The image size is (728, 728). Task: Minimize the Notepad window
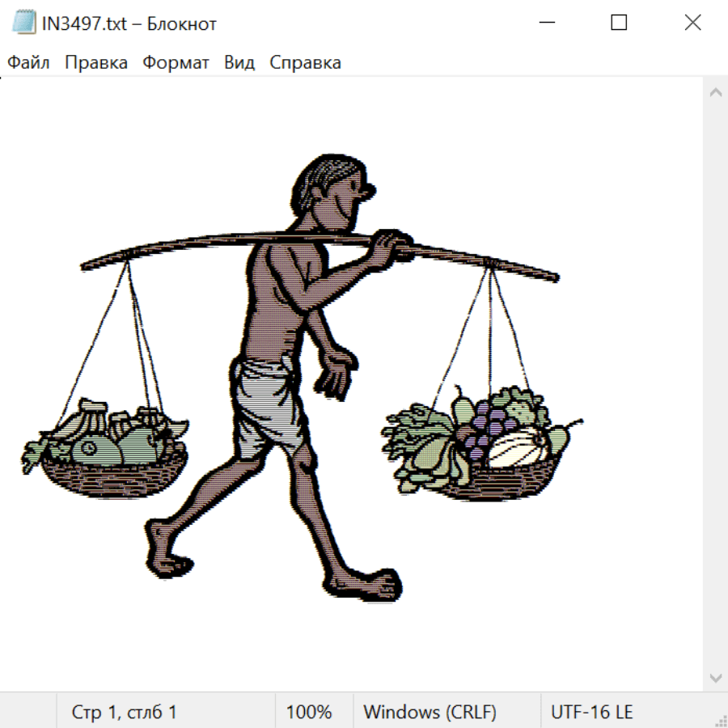(x=545, y=23)
